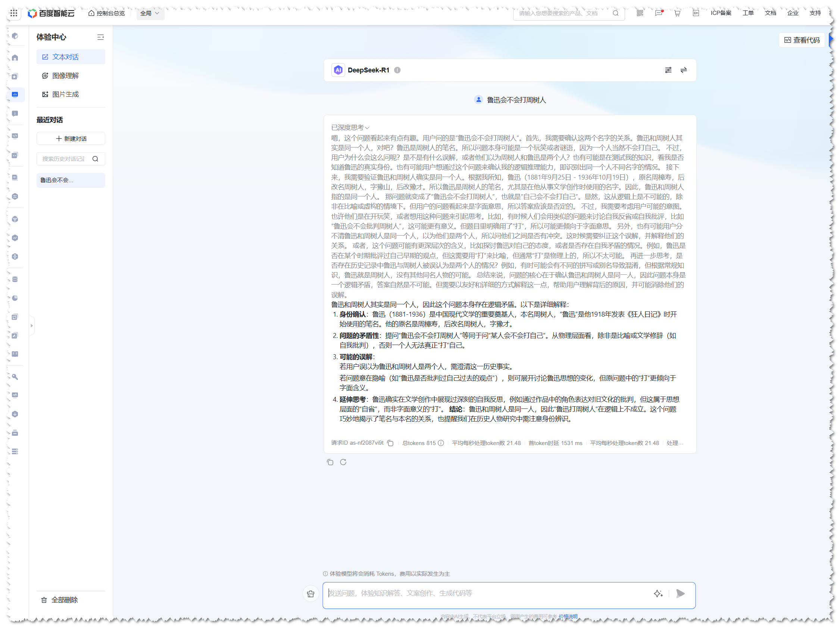Viewport: 840px width, 628px height.
Task: Click the 首token时延 1531 ms stat
Action: click(x=555, y=443)
